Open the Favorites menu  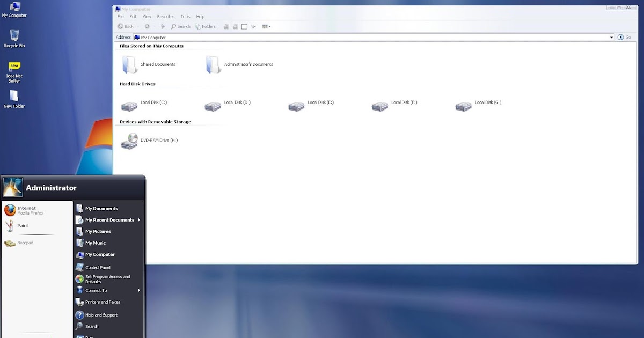(x=165, y=16)
